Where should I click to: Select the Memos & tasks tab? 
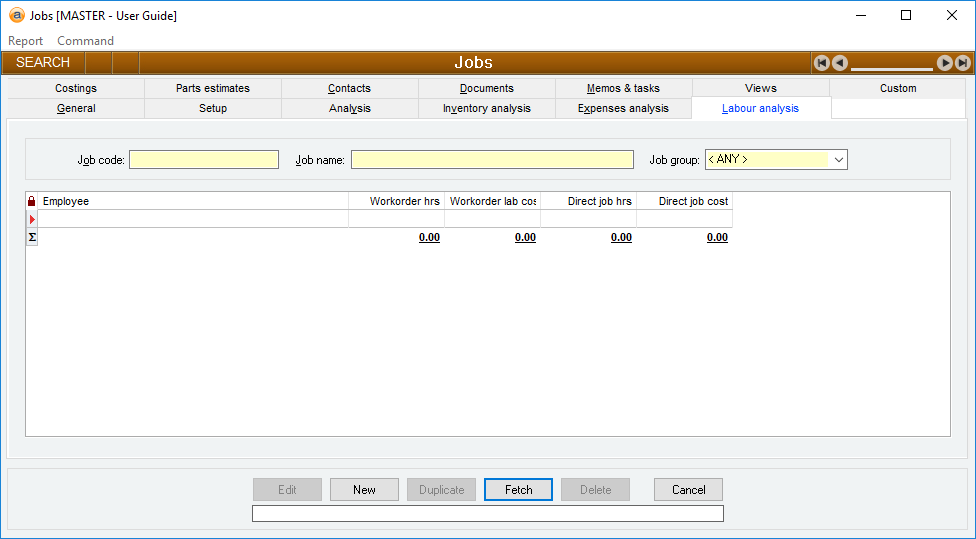click(x=623, y=88)
